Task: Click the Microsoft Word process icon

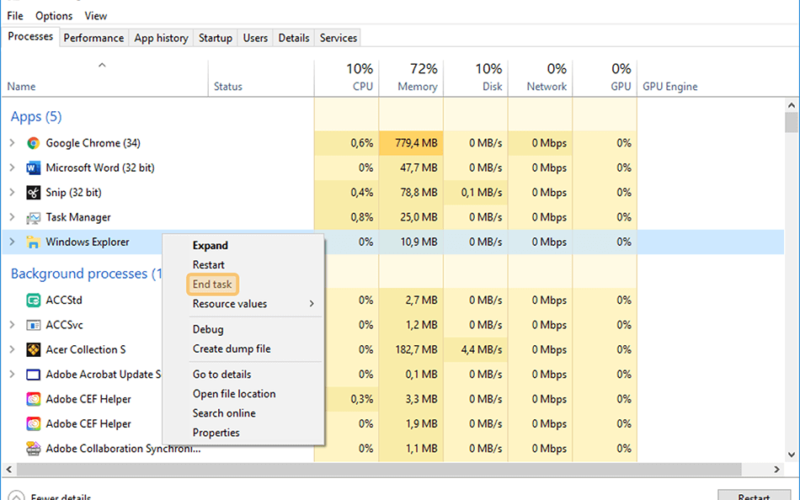Action: (33, 168)
